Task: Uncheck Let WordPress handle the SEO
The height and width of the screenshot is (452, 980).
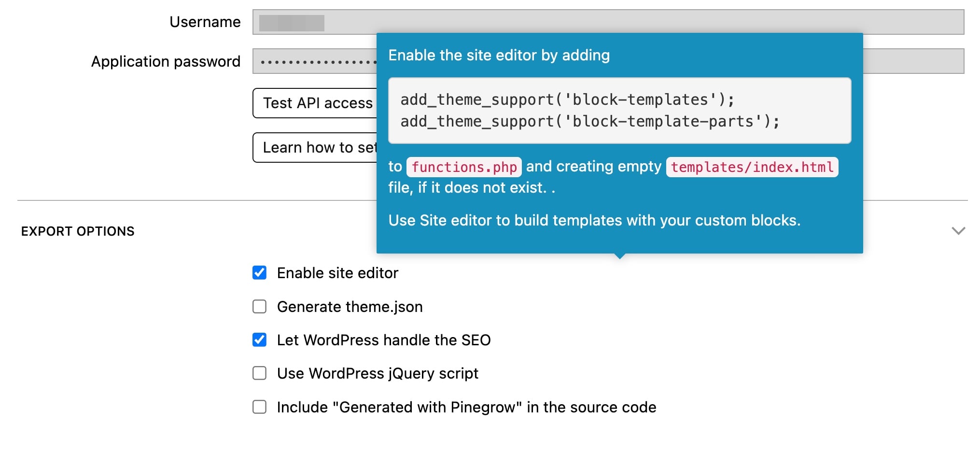Action: tap(259, 340)
